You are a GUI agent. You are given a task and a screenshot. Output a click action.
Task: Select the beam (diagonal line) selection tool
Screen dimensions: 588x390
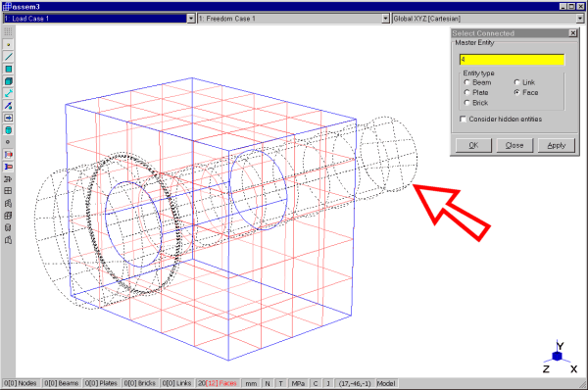(x=8, y=57)
